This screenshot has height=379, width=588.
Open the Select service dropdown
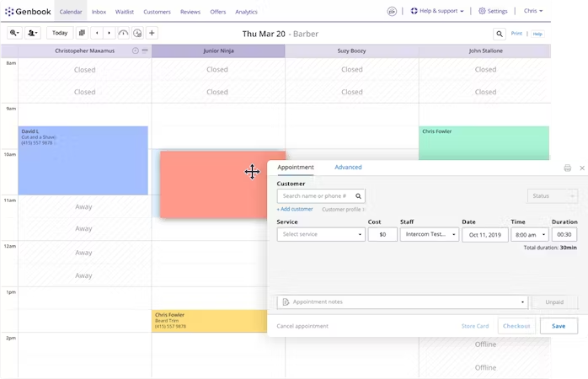tap(321, 234)
